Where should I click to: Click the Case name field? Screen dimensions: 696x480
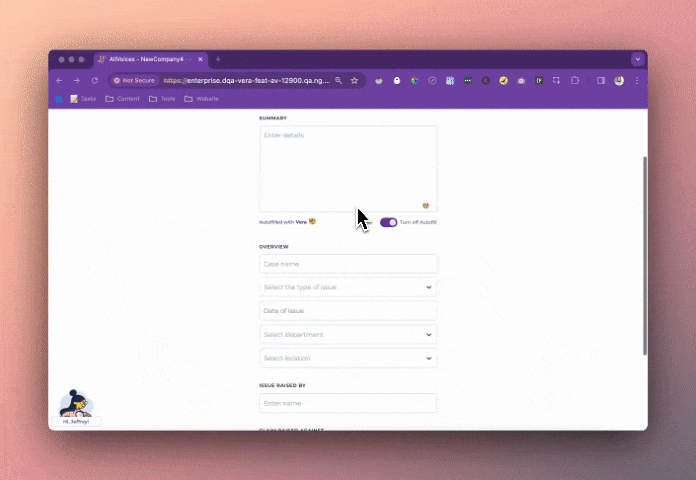click(x=348, y=264)
